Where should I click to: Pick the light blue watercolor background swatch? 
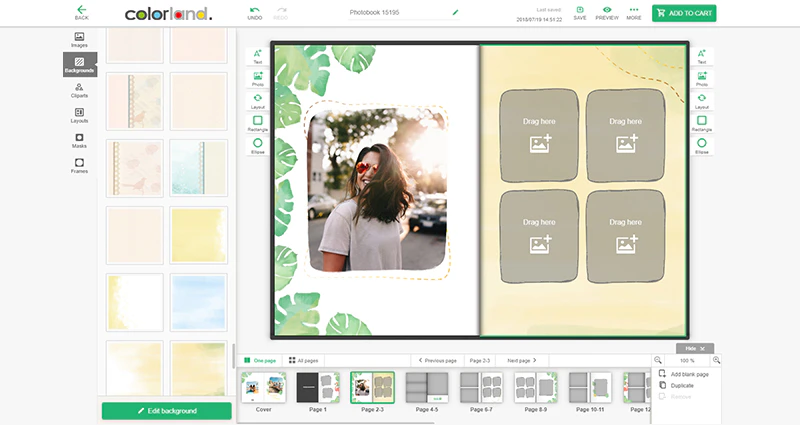pyautogui.click(x=198, y=303)
